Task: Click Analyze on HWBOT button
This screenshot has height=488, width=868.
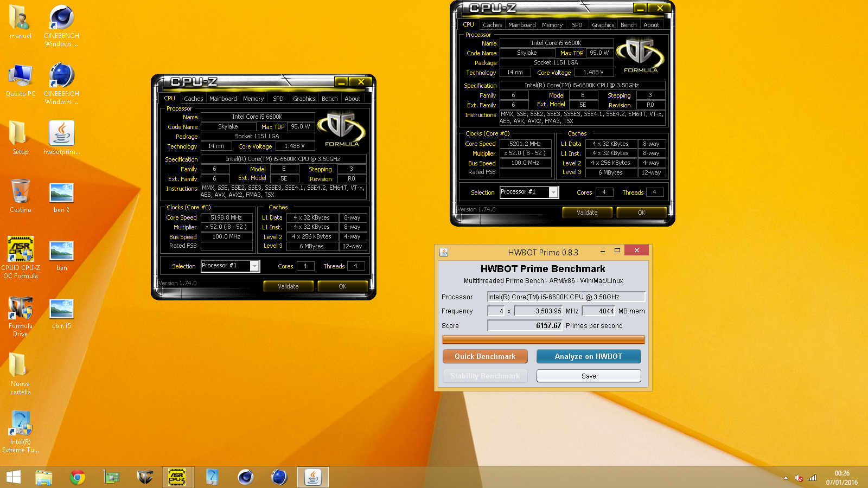Action: point(589,356)
